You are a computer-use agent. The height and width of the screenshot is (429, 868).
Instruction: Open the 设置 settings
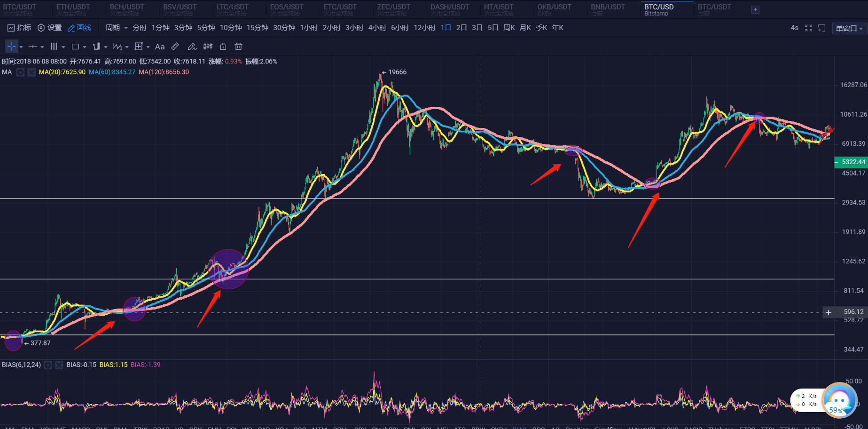50,28
